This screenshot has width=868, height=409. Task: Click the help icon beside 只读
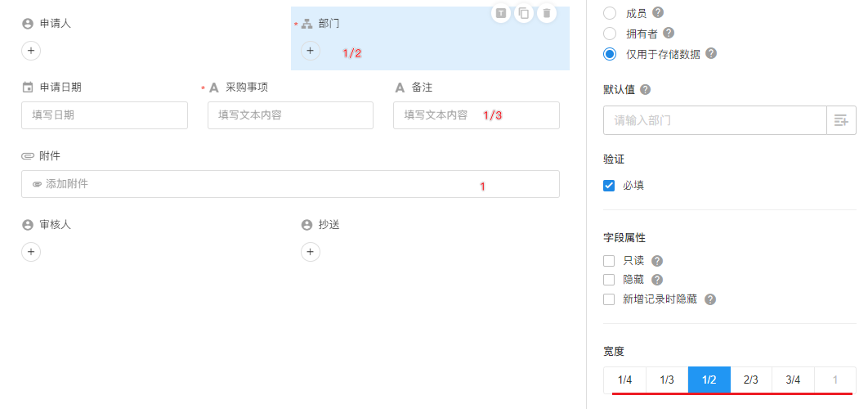pyautogui.click(x=657, y=260)
